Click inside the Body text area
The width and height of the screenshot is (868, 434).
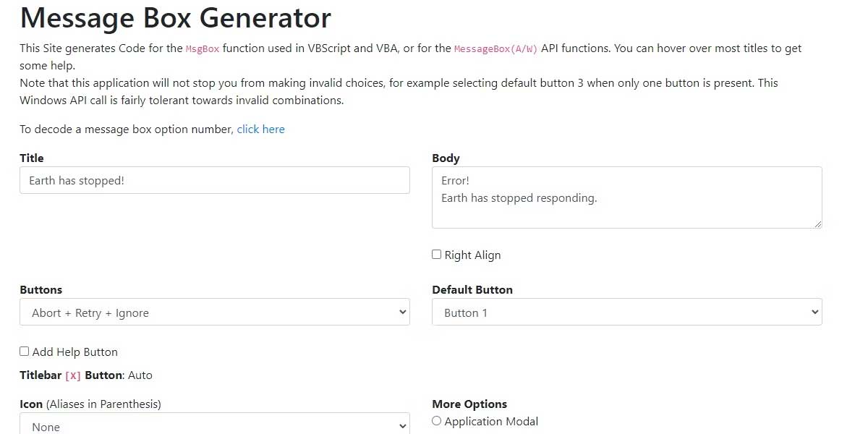coord(626,197)
